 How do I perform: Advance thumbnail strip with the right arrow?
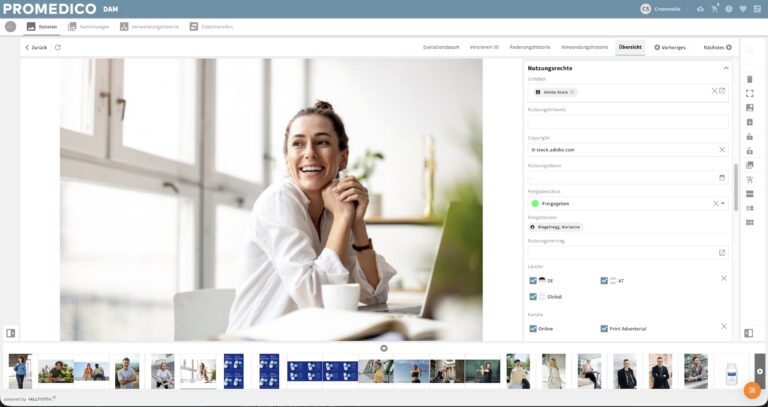coord(760,371)
